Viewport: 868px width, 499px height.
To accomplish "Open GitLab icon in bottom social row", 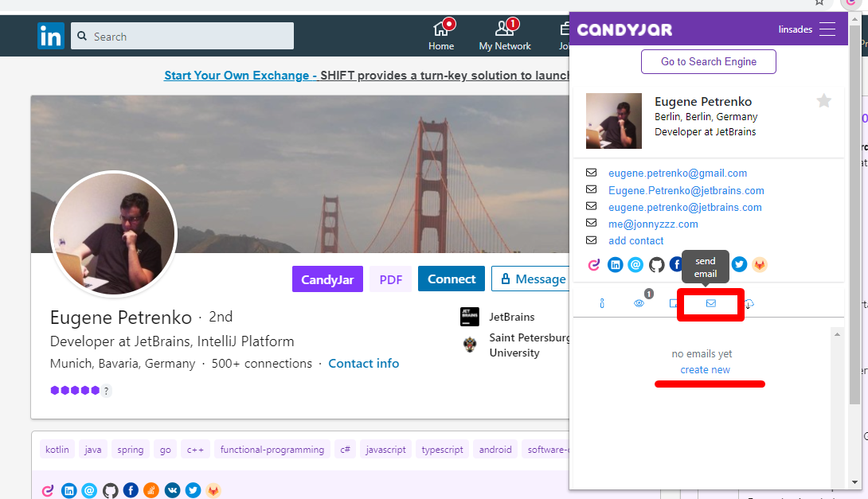I will point(213,490).
